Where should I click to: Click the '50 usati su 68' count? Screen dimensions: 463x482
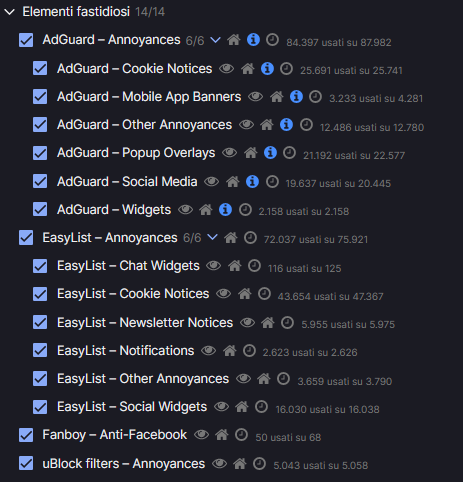coord(288,437)
